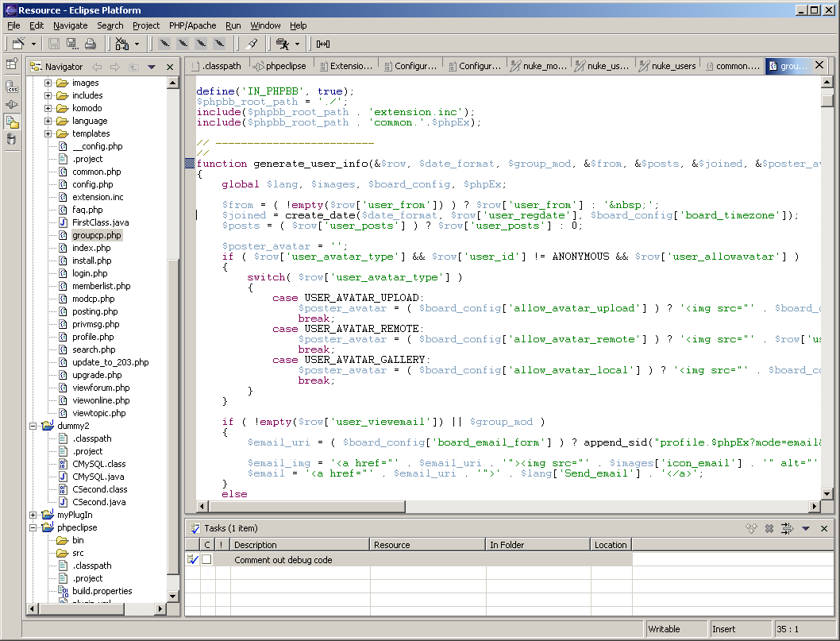
Task: Switch to the CVS Repository perspective icon
Action: tap(12, 87)
